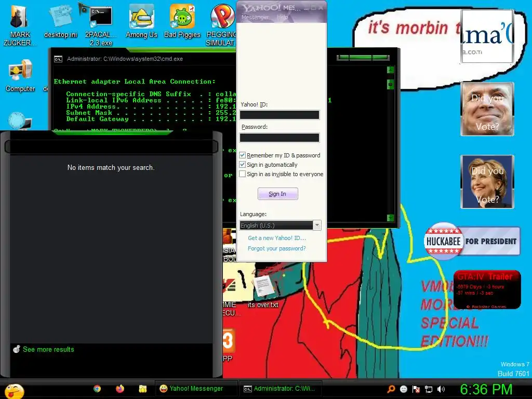
Task: Enable Sign in as invisible to everyone
Action: [242, 174]
